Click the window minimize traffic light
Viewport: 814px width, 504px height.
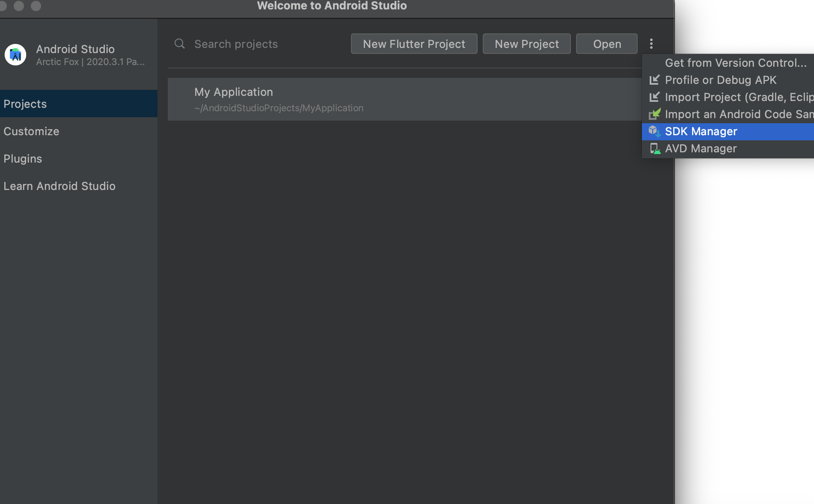click(x=18, y=6)
